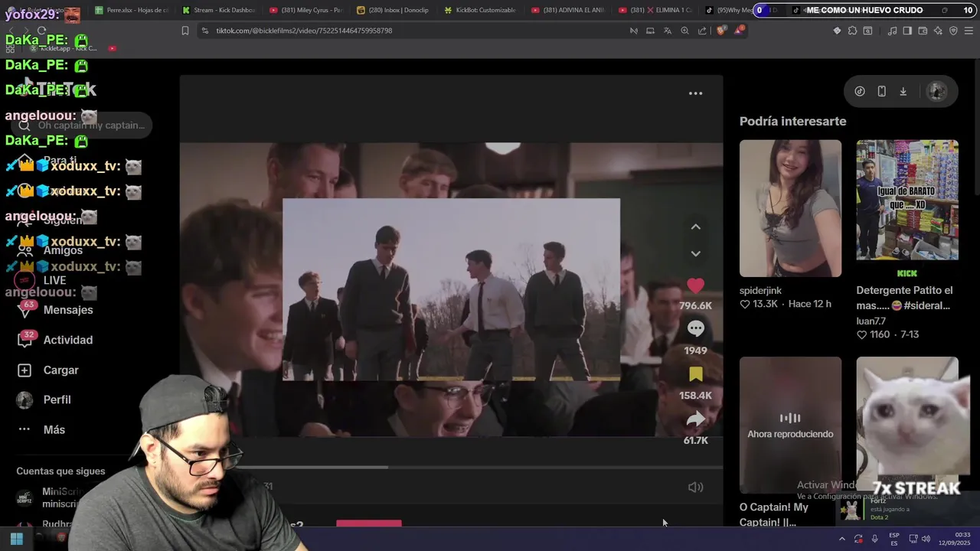Click the 'Detergente Patito el mas...' title
This screenshot has width=980, height=551.
coord(904,298)
